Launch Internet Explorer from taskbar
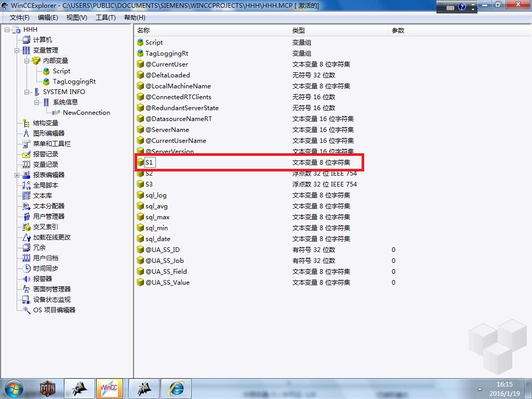Viewport: 532px width, 399px height. [177, 389]
